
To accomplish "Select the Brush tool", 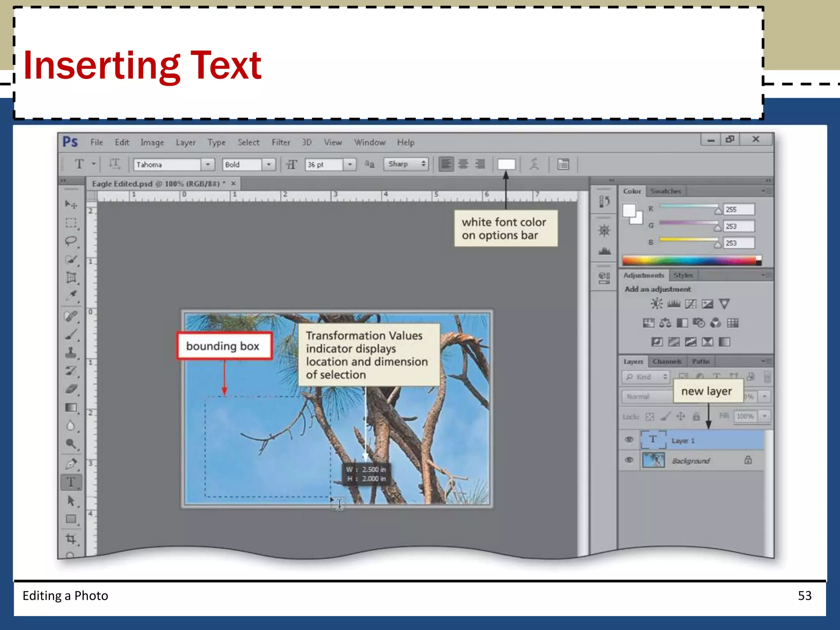I will pyautogui.click(x=71, y=335).
